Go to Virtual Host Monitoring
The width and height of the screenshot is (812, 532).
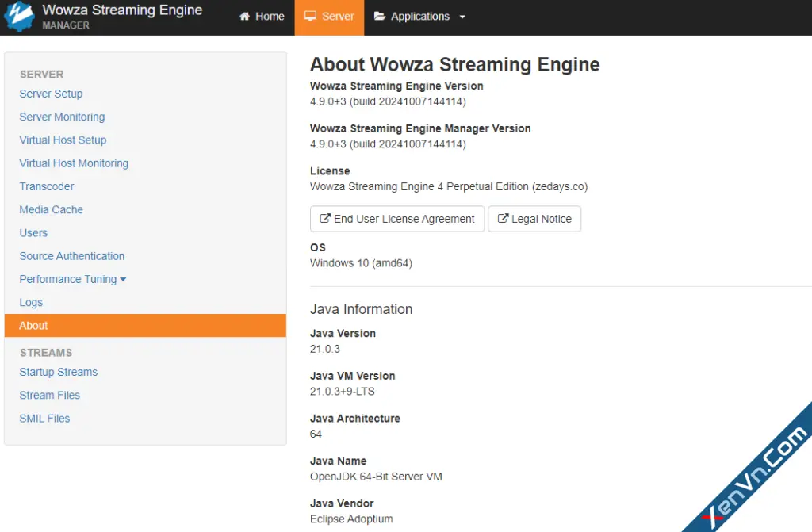pos(74,163)
